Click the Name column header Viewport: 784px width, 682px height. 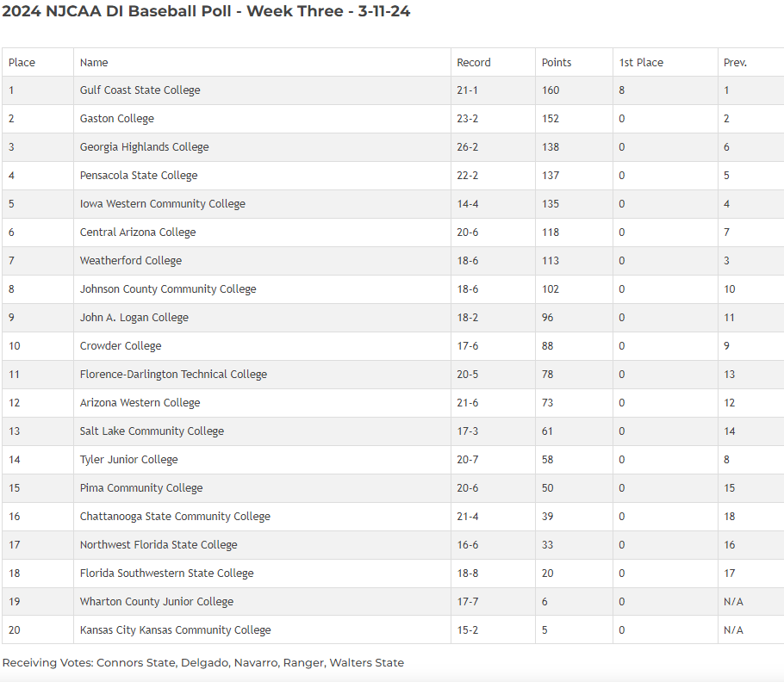point(94,62)
